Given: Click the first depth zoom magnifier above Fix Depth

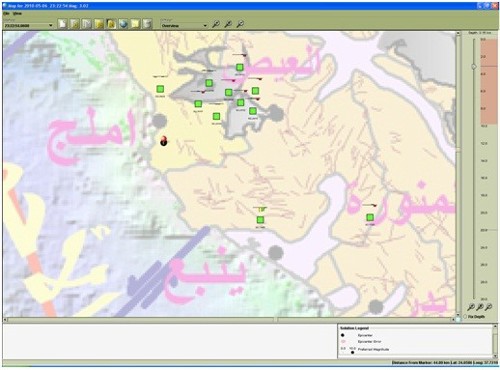Looking at the screenshot, I should coord(471,307).
